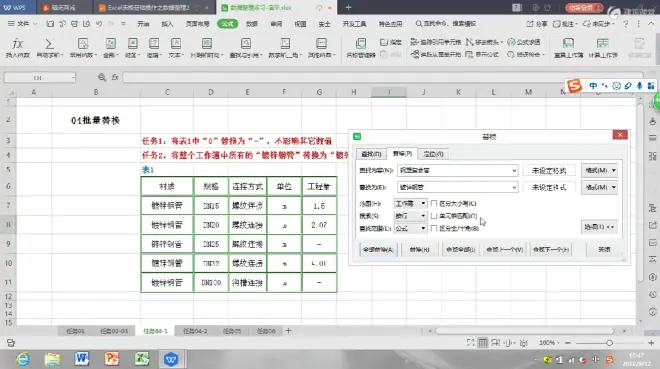660x369 pixels.
Task: Click inside the formula bar input
Action: (x=382, y=77)
